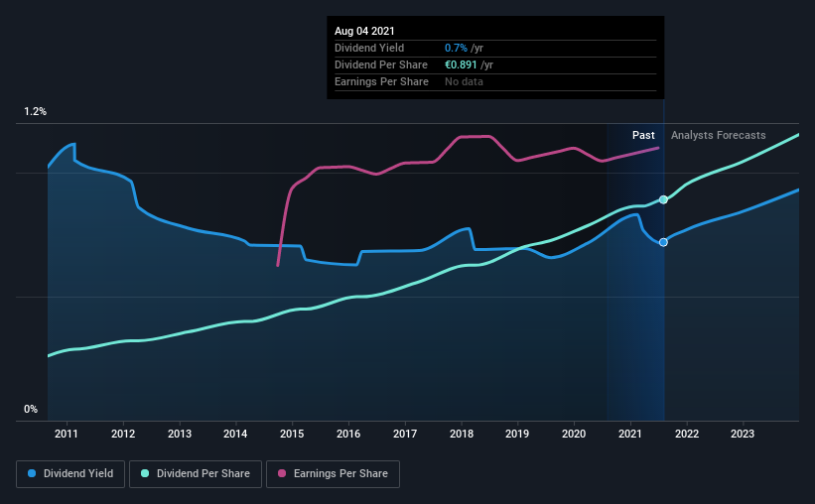815x504 pixels.
Task: Click the 2023 x-axis year label
Action: pyautogui.click(x=743, y=434)
